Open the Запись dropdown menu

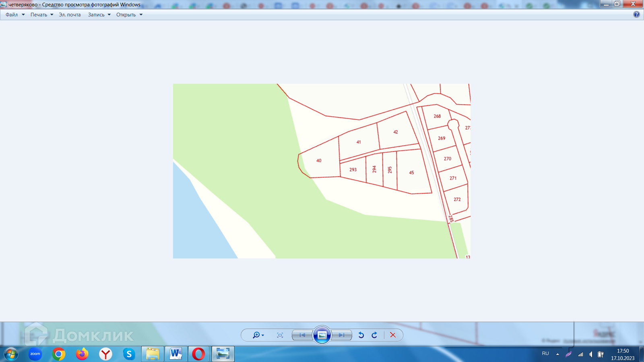click(x=99, y=14)
